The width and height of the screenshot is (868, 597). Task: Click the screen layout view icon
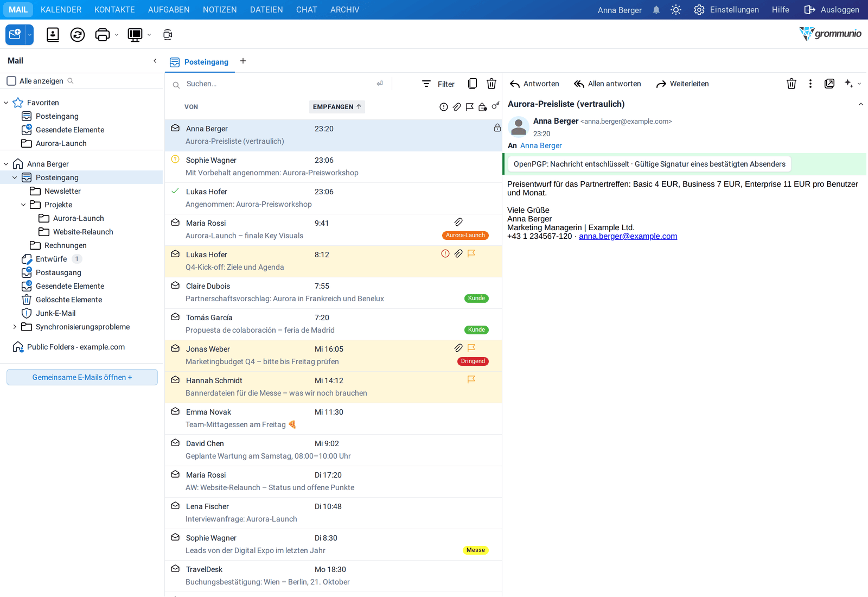tap(135, 35)
